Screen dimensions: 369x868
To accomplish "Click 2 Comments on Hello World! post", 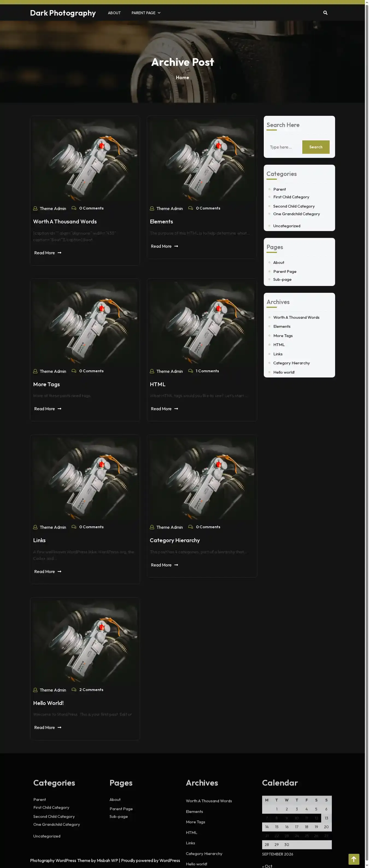I will click(91, 690).
